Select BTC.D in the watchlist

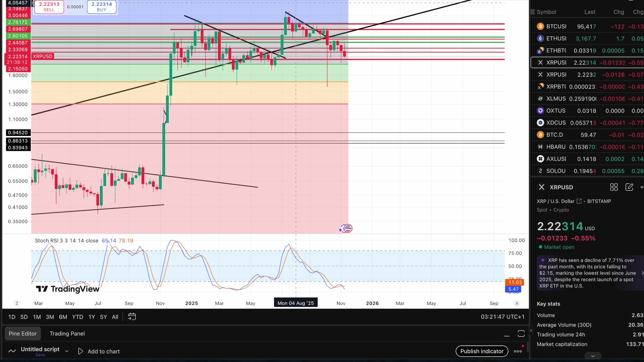tap(587, 135)
